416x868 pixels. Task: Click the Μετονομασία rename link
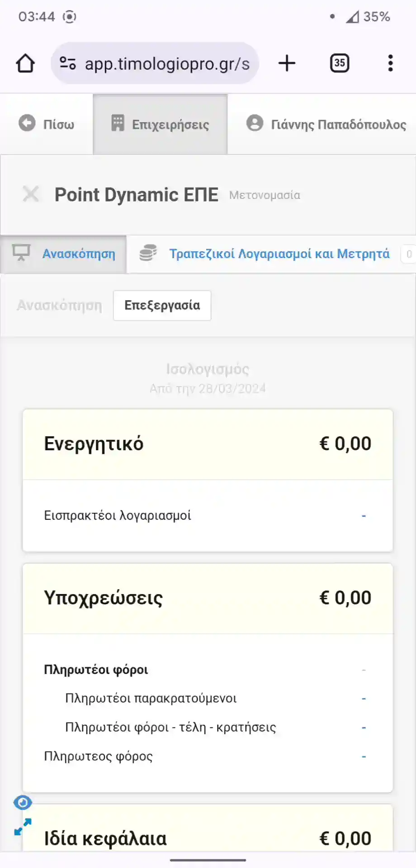[x=265, y=195]
